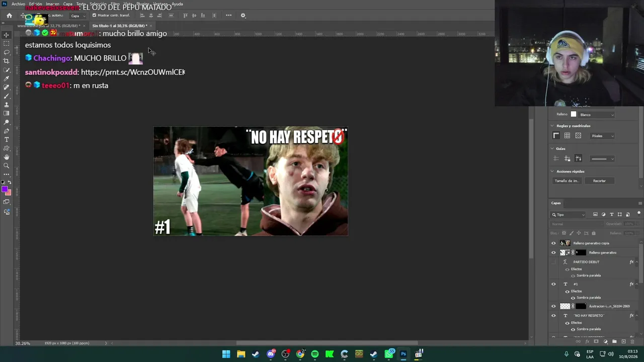Select the Pen tool
The width and height of the screenshot is (644, 362).
[7, 131]
